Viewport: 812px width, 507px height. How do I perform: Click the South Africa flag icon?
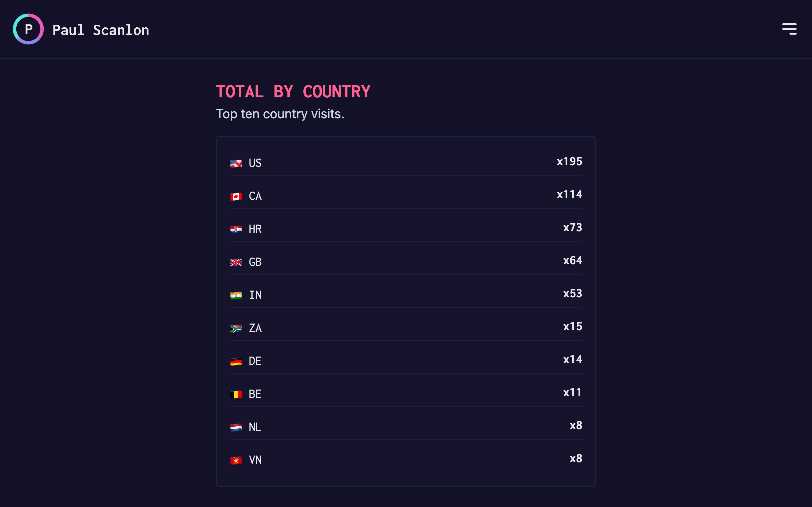(236, 328)
